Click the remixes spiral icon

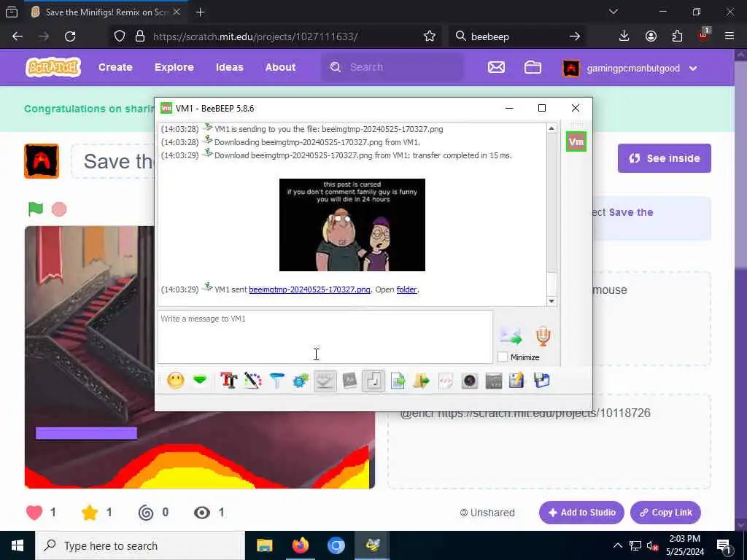(x=146, y=513)
